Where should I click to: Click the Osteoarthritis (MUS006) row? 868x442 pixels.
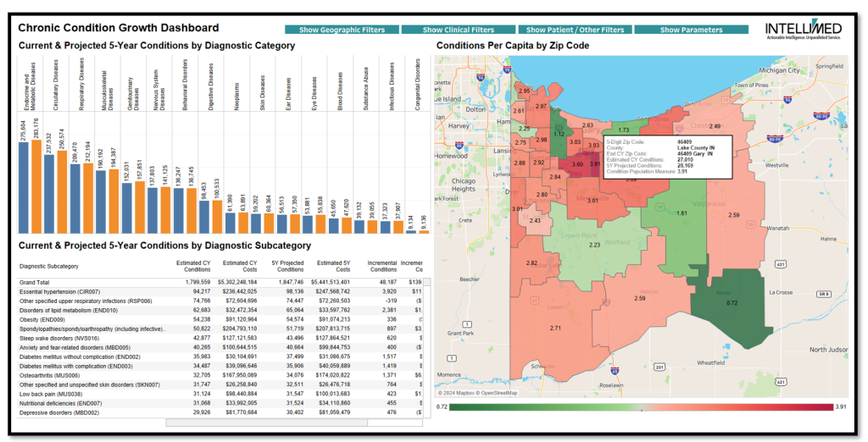[x=220, y=376]
